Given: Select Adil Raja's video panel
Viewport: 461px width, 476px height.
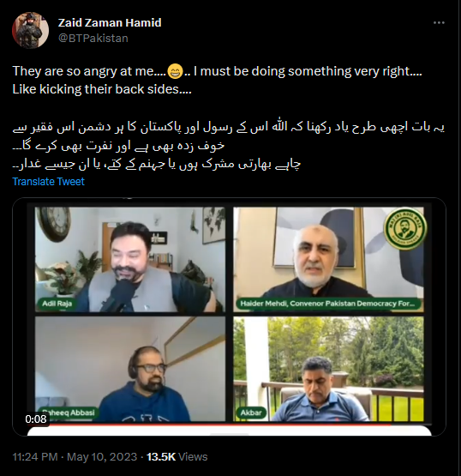Looking at the screenshot, I should click(x=130, y=260).
